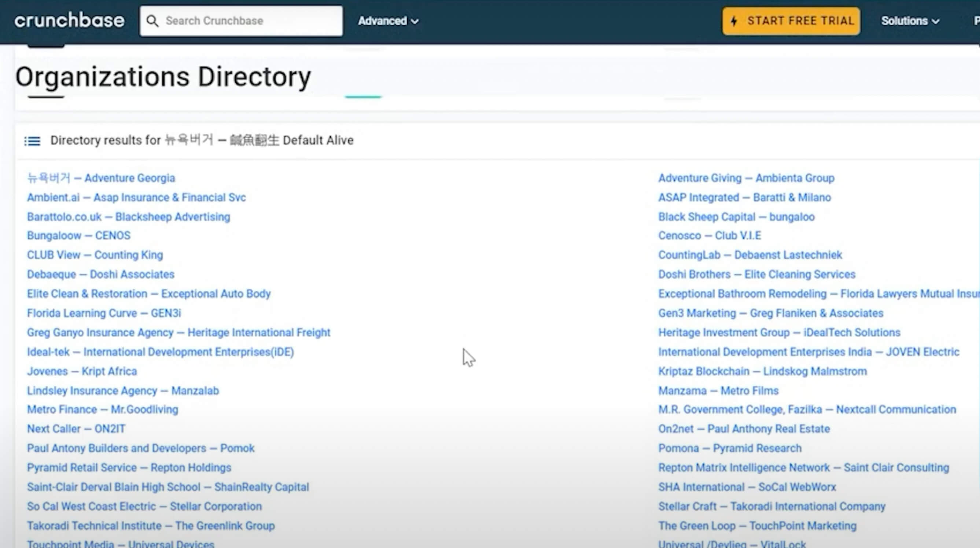The height and width of the screenshot is (548, 980).
Task: Click The Green Loop — TouchPoint Marketing
Action: tap(757, 526)
